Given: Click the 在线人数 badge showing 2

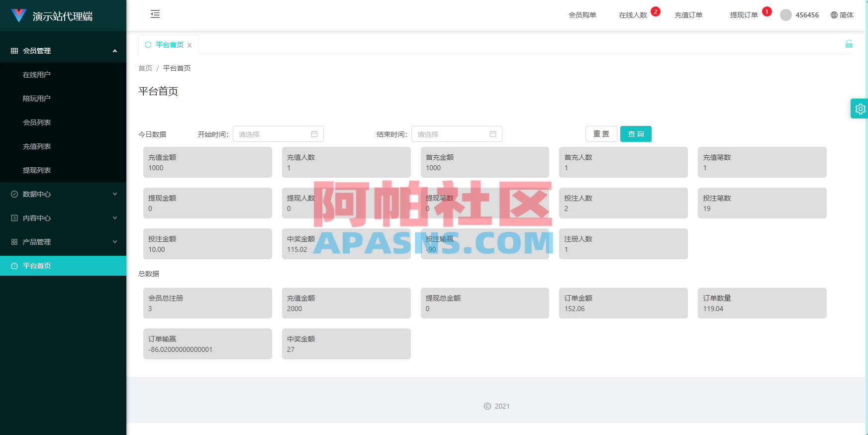Looking at the screenshot, I should point(656,11).
